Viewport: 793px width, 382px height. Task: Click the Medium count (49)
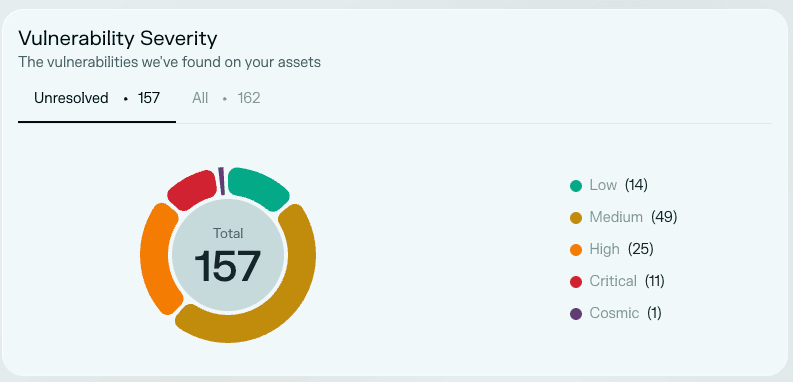664,217
